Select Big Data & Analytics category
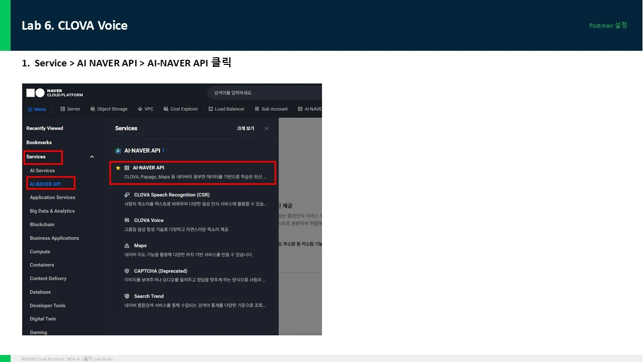This screenshot has width=644, height=362. pos(52,211)
